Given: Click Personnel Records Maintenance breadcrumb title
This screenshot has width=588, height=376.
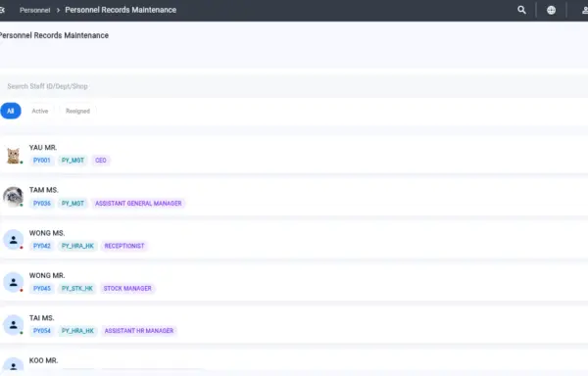Looking at the screenshot, I should coord(121,10).
